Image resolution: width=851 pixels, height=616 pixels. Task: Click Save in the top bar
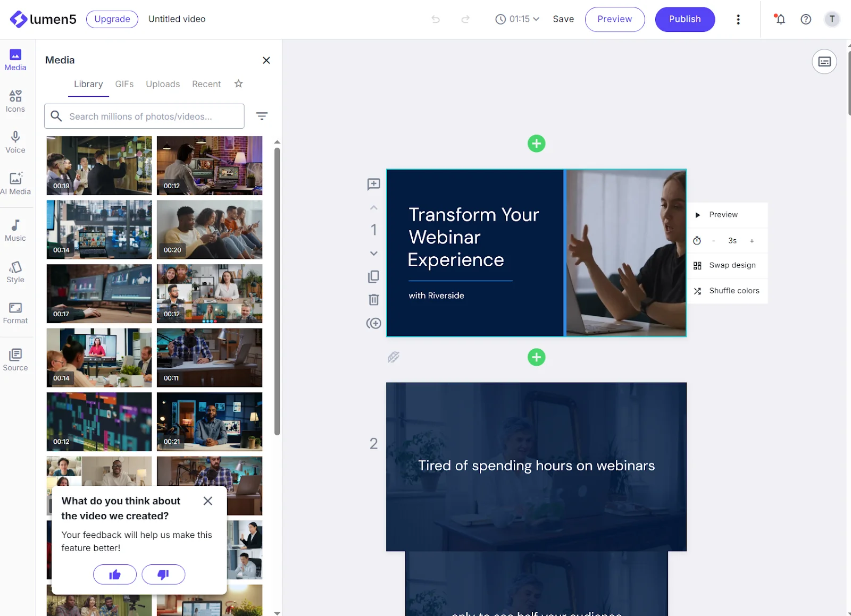click(x=563, y=19)
